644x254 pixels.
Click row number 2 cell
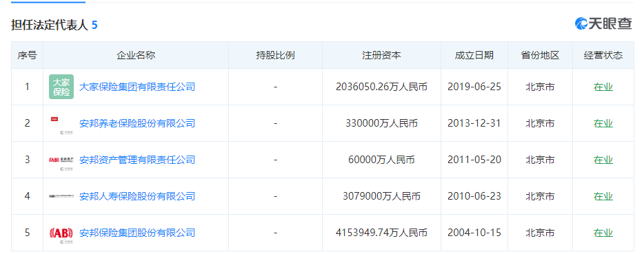tap(27, 123)
